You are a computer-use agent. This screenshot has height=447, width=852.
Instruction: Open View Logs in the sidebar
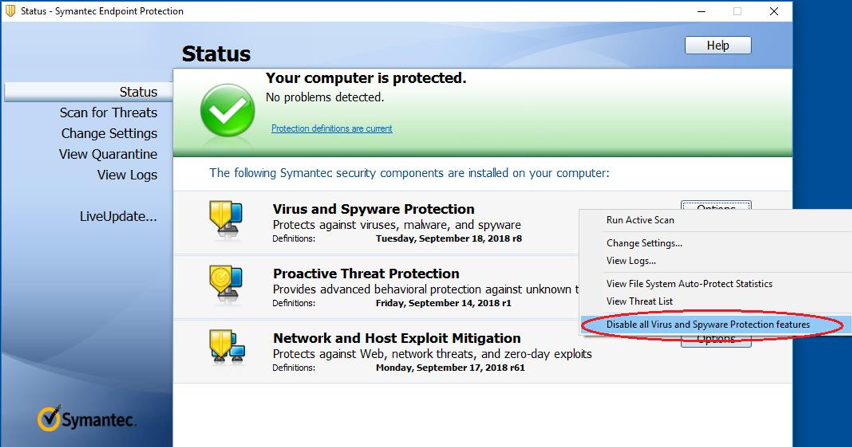(x=127, y=175)
